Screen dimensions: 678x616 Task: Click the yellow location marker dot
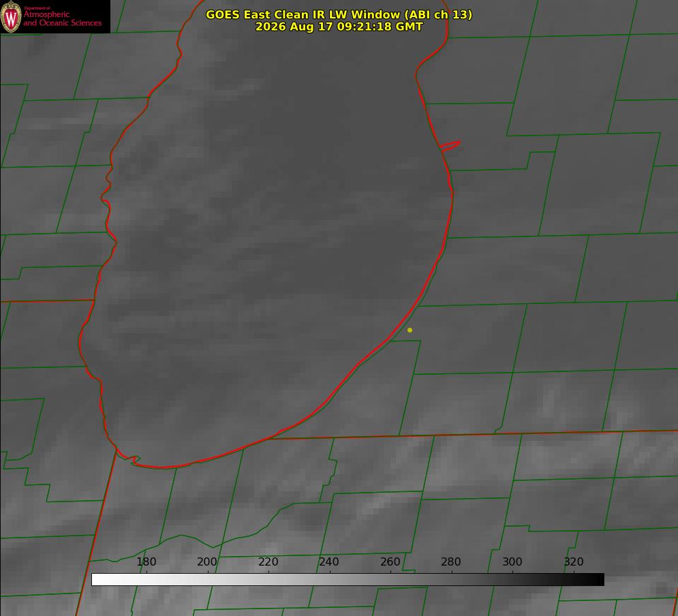[x=410, y=330]
